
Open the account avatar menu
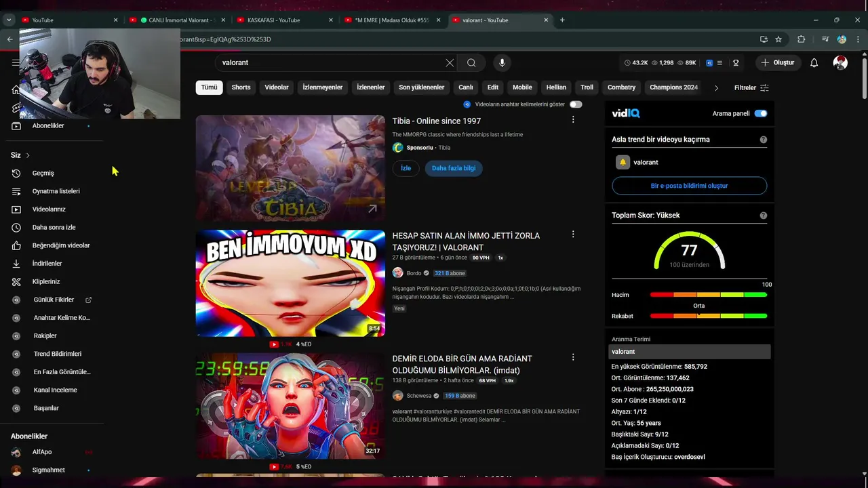coord(840,62)
